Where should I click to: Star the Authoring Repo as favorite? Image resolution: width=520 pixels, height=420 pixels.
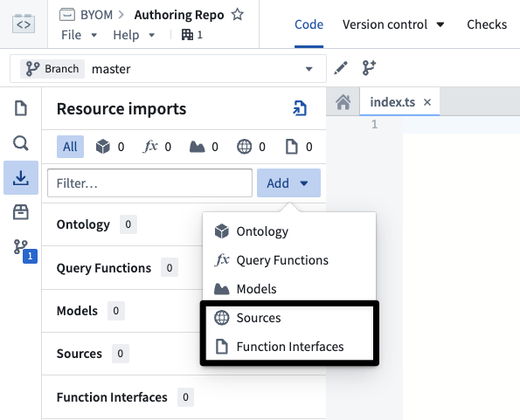(x=238, y=15)
